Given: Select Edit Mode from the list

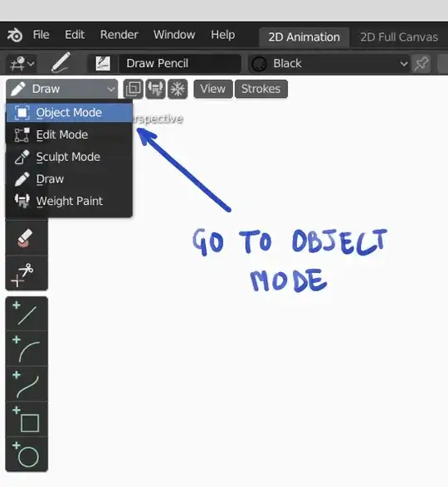Looking at the screenshot, I should (x=70, y=134).
